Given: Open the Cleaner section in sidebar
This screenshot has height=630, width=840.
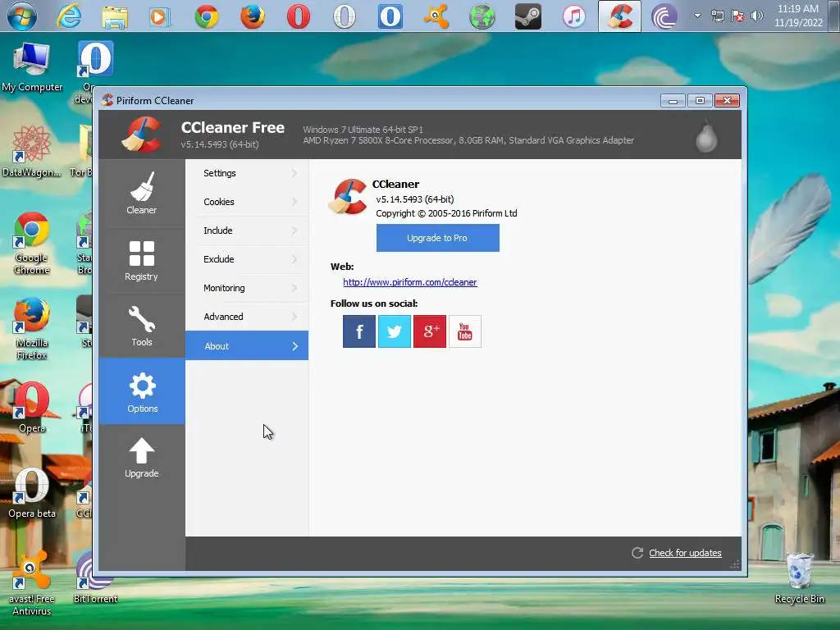Looking at the screenshot, I should pyautogui.click(x=141, y=194).
